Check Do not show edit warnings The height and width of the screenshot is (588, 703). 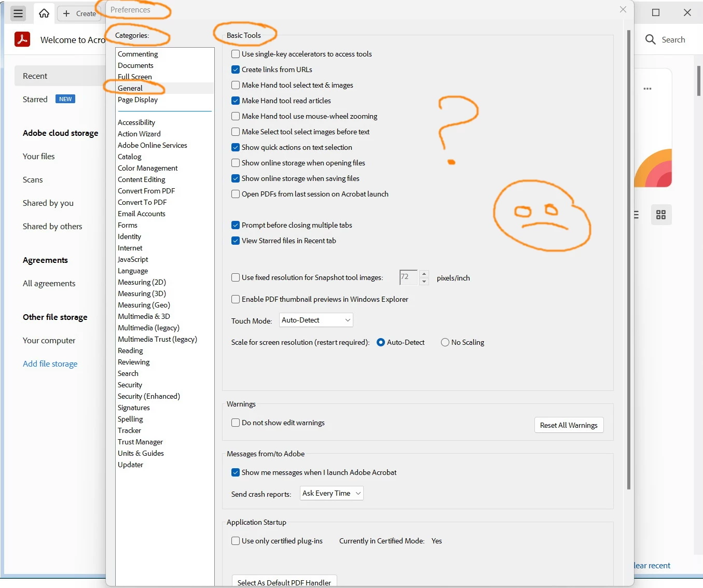[x=236, y=423]
